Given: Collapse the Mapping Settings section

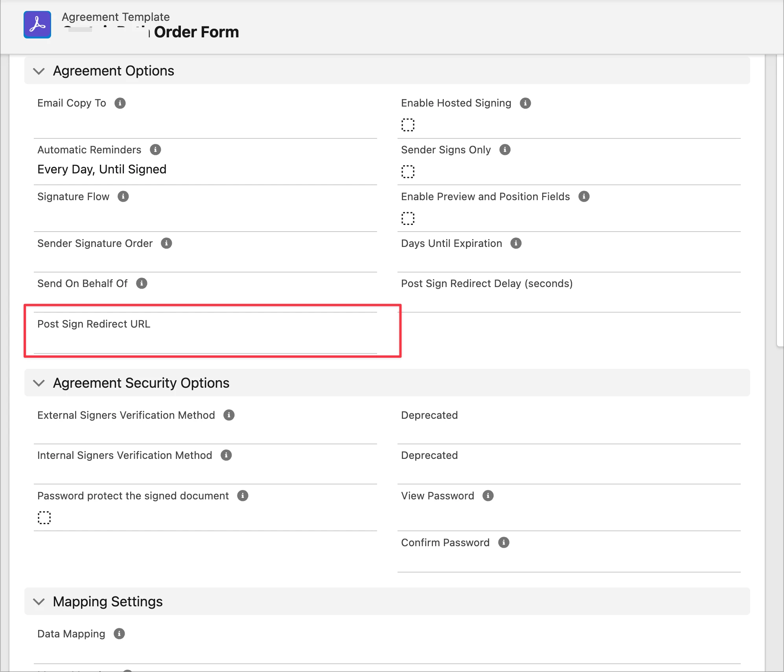Looking at the screenshot, I should 39,602.
